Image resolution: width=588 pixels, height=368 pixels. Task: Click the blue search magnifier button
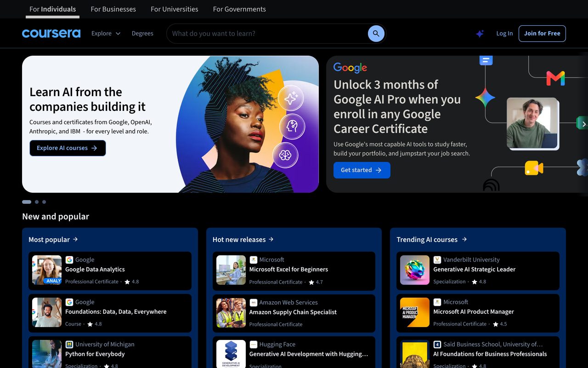(x=376, y=34)
